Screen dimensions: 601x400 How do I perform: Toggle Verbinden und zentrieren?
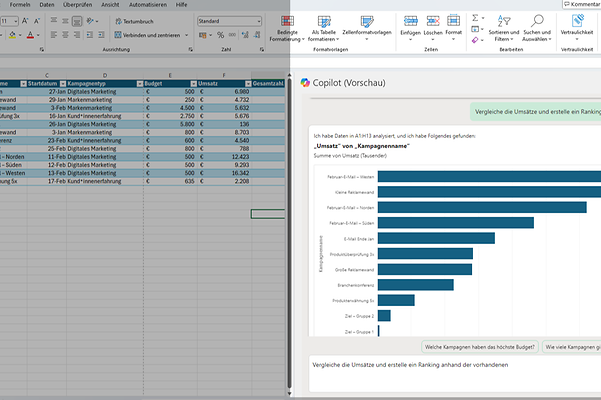coord(149,34)
